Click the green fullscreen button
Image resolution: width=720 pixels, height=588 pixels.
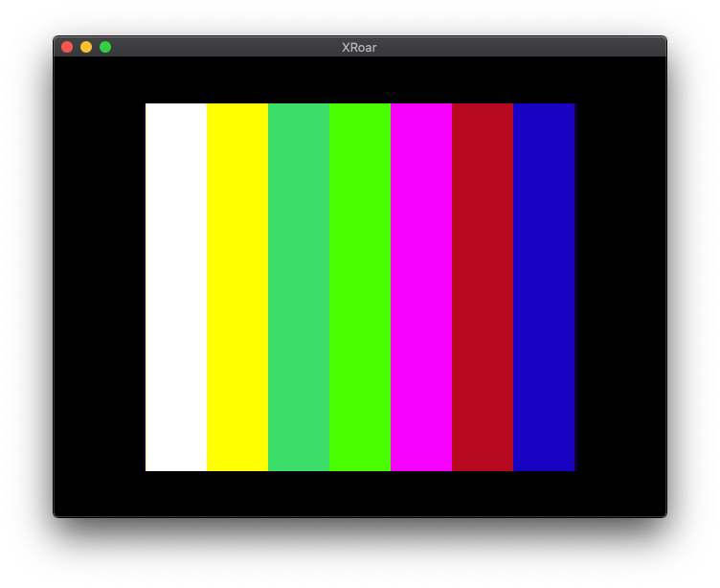pos(105,47)
